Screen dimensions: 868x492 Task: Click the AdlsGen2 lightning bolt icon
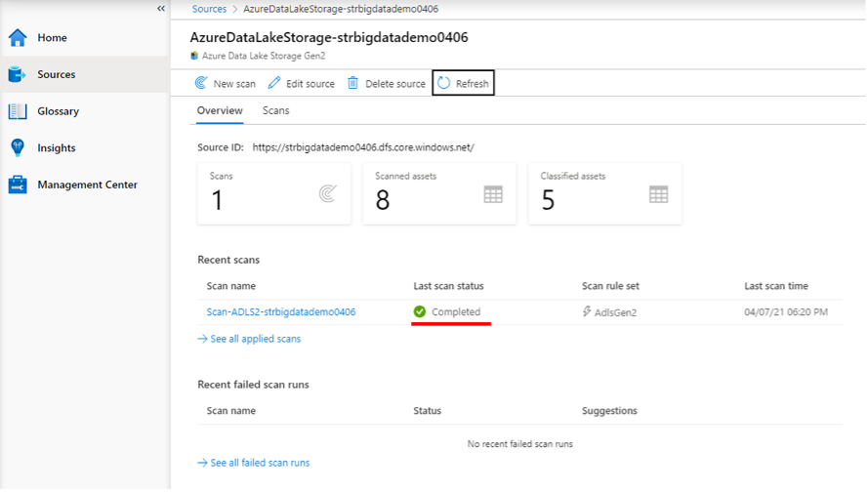click(587, 311)
